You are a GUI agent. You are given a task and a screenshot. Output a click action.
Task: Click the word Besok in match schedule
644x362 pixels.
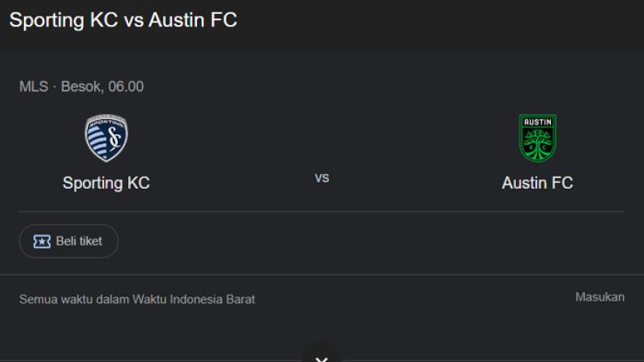tap(81, 86)
